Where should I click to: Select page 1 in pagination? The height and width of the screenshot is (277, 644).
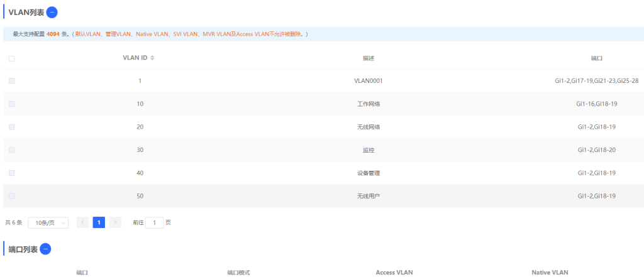tap(99, 222)
